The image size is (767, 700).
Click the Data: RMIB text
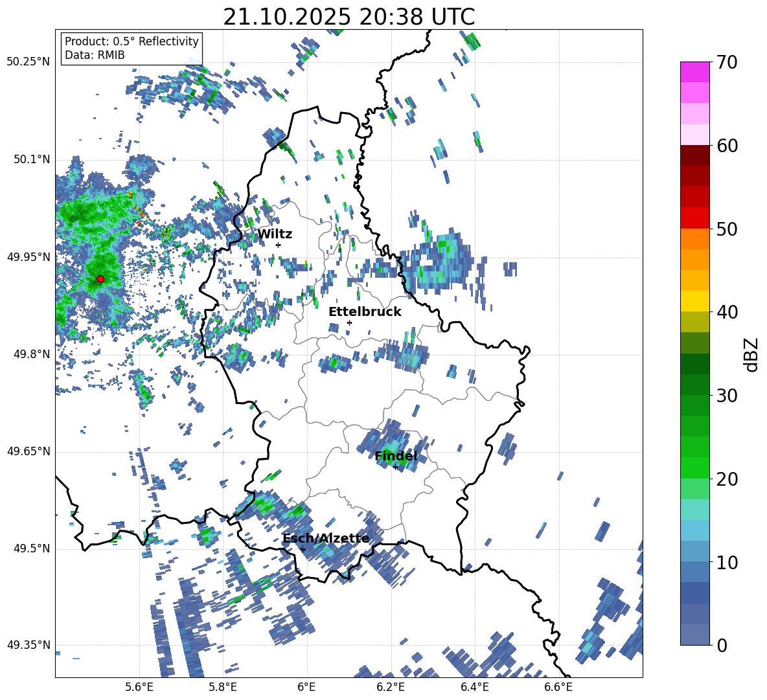[95, 55]
